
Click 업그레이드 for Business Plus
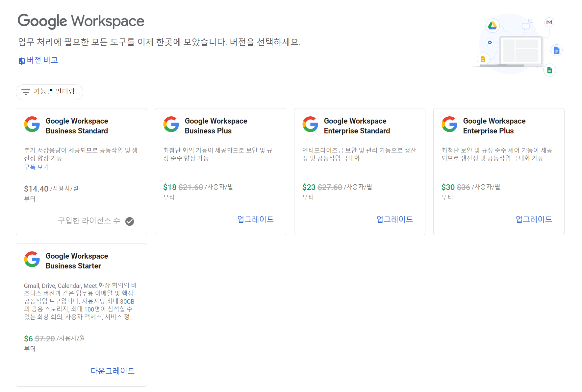pyautogui.click(x=256, y=219)
